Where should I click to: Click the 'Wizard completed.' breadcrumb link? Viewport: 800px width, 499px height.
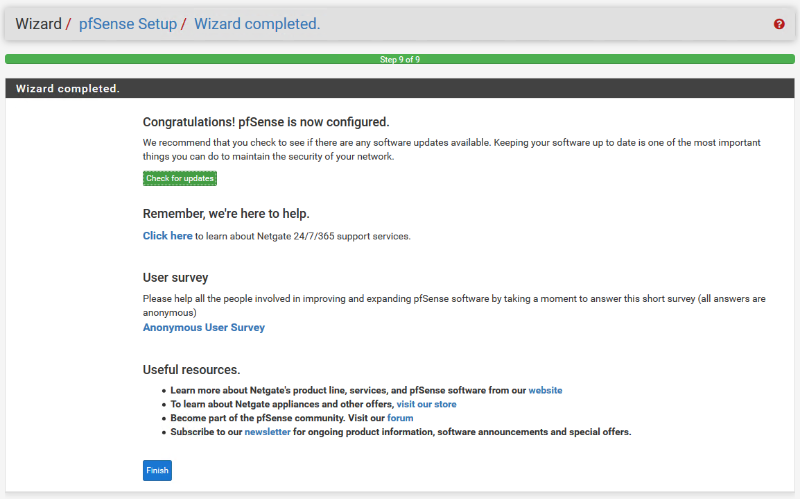(257, 24)
